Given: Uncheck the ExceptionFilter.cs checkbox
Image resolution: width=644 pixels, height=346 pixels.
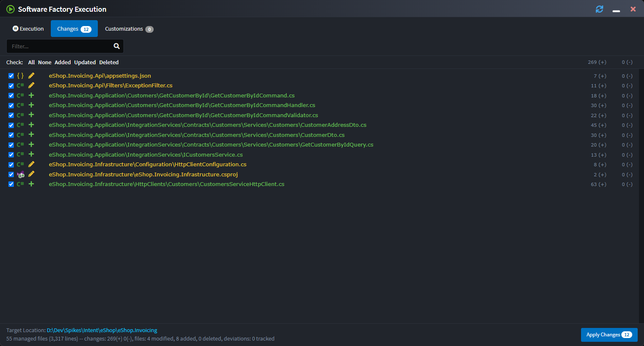Looking at the screenshot, I should 11,86.
